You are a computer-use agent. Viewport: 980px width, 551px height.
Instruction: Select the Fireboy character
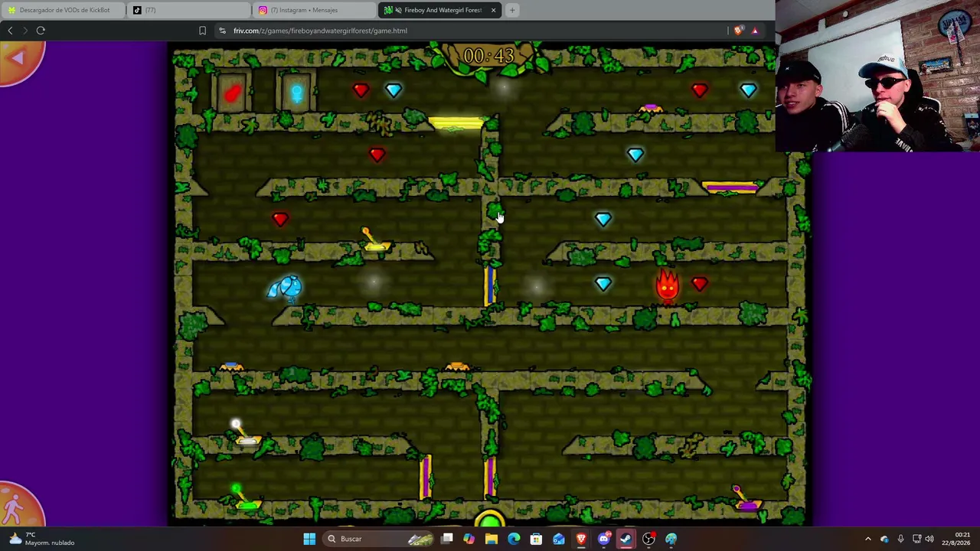pos(667,285)
